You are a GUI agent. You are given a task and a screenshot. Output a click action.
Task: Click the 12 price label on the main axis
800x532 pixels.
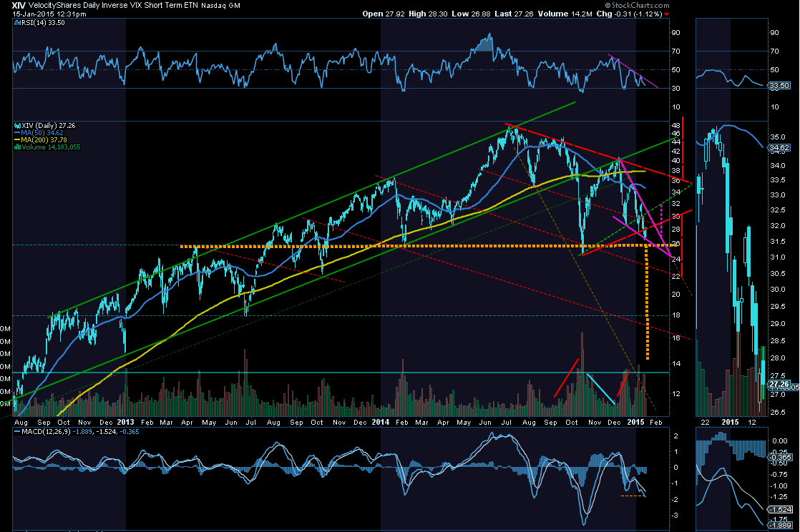click(676, 394)
